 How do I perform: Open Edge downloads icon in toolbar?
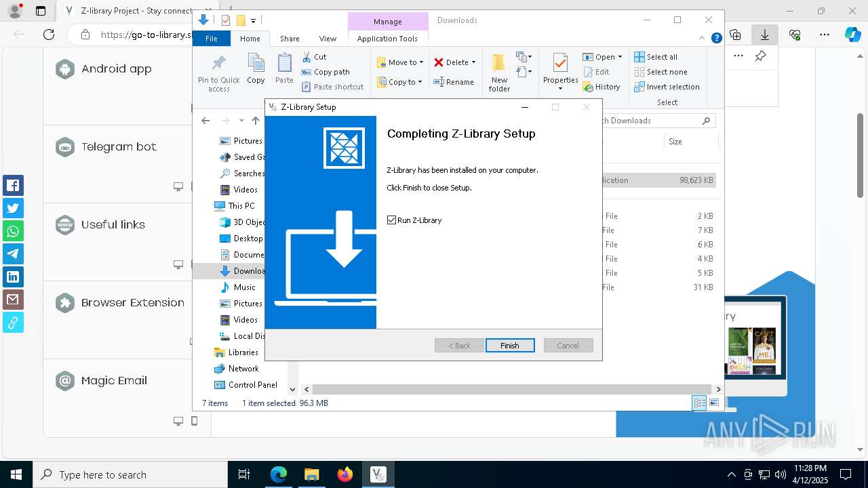pyautogui.click(x=765, y=35)
